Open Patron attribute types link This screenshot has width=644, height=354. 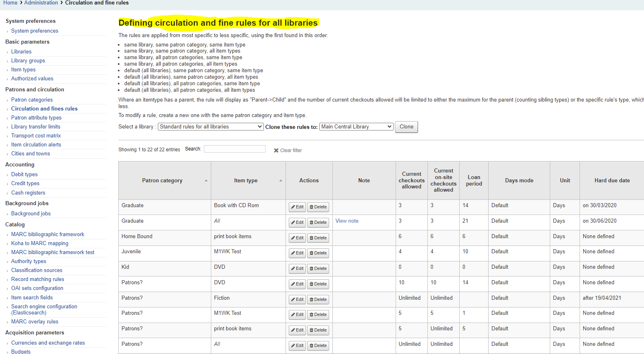tap(36, 118)
